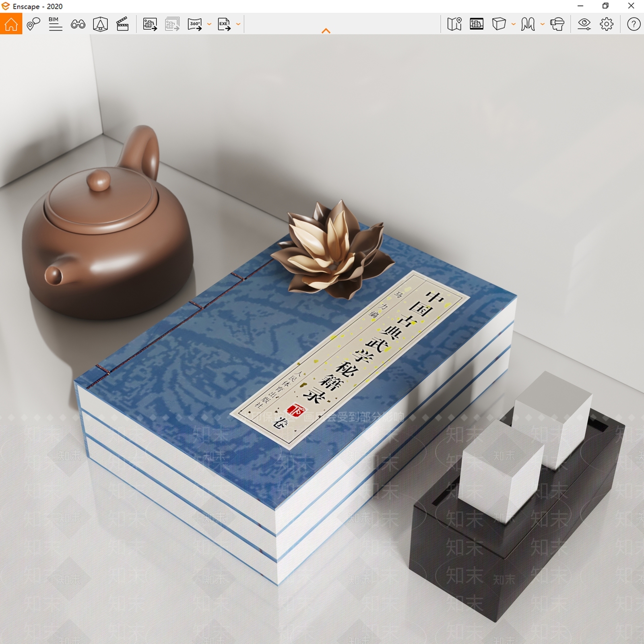Collapse the toolbar with the orange chevron

click(x=326, y=31)
